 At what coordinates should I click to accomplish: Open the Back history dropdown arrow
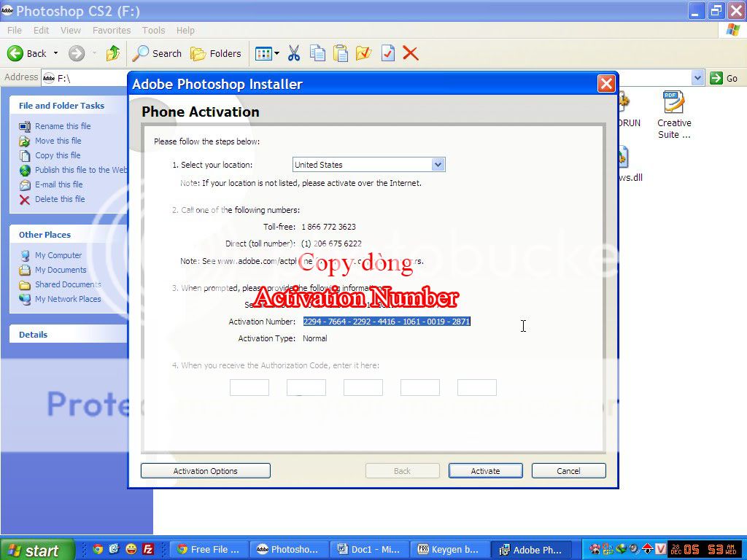[55, 53]
